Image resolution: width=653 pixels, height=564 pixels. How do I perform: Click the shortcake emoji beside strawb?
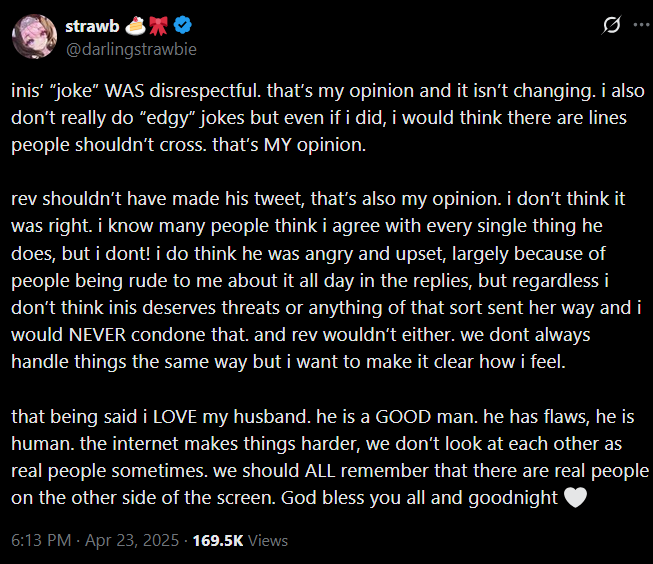click(x=135, y=26)
